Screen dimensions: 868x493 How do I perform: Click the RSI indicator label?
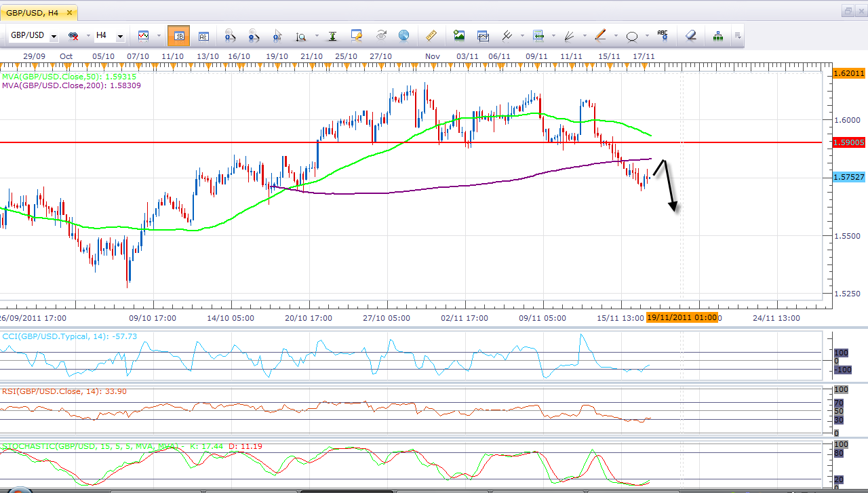(x=64, y=391)
